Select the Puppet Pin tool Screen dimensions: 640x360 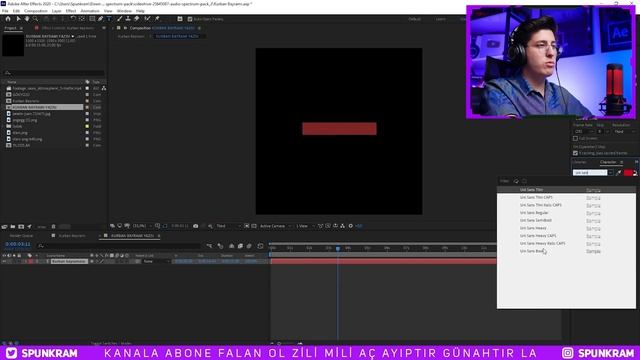pyautogui.click(x=157, y=19)
